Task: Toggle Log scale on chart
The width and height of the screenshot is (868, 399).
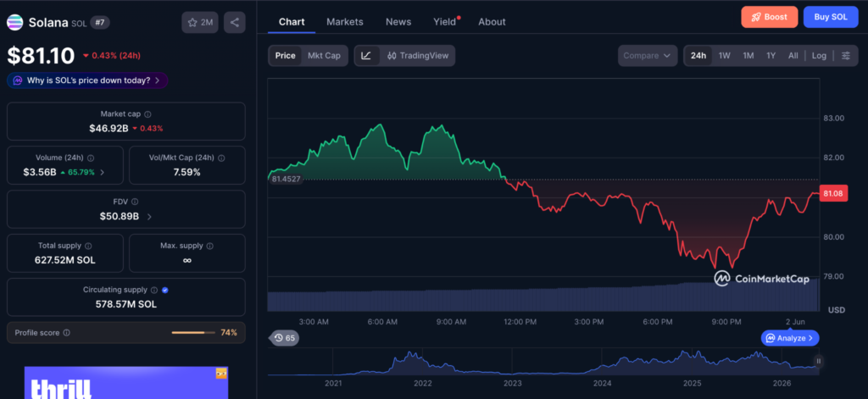Action: tap(820, 55)
